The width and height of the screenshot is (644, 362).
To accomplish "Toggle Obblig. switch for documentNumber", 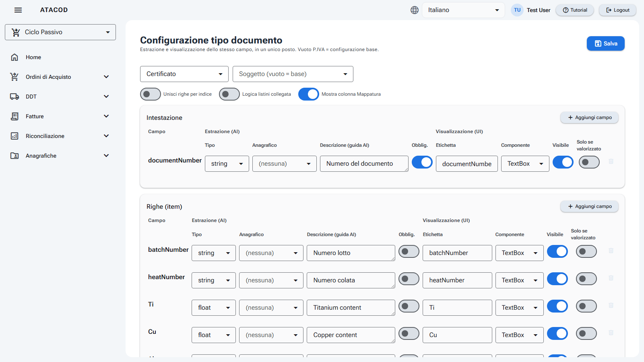I will 422,162.
